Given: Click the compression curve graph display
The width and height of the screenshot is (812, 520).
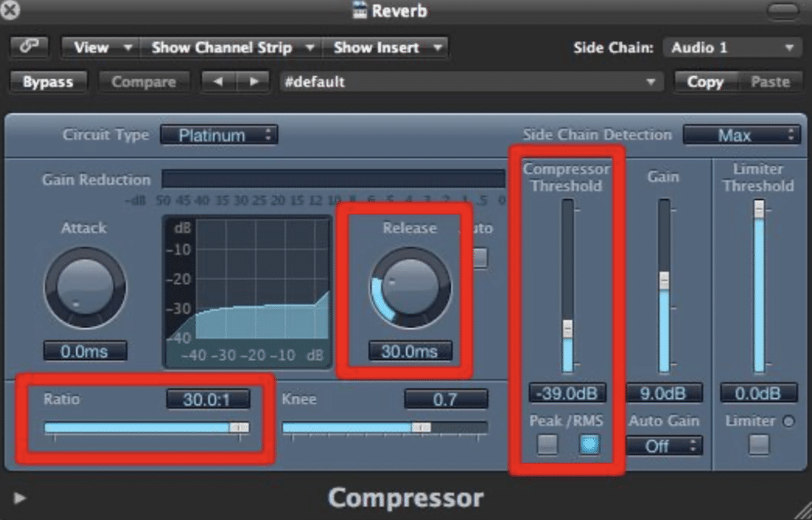Looking at the screenshot, I should pos(247,292).
